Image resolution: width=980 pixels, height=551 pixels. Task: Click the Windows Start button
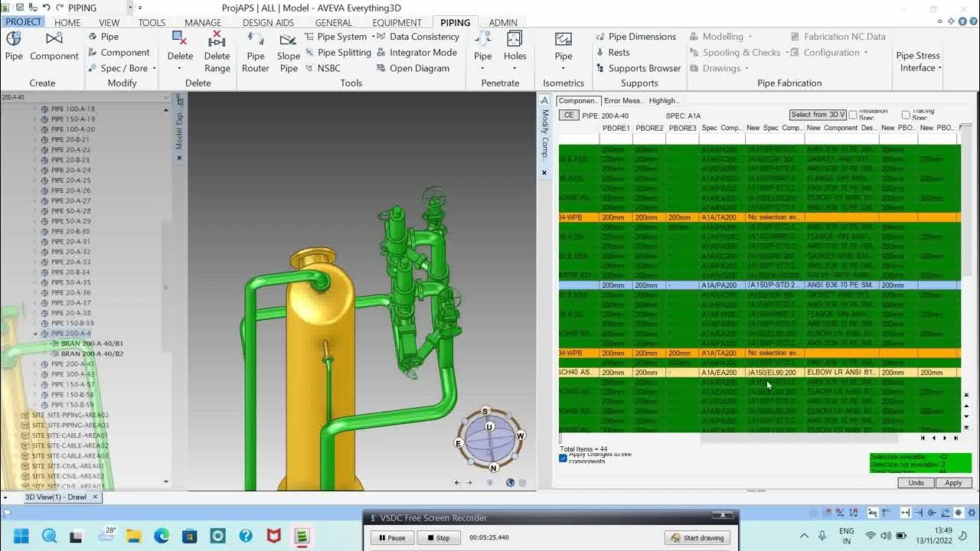point(21,536)
